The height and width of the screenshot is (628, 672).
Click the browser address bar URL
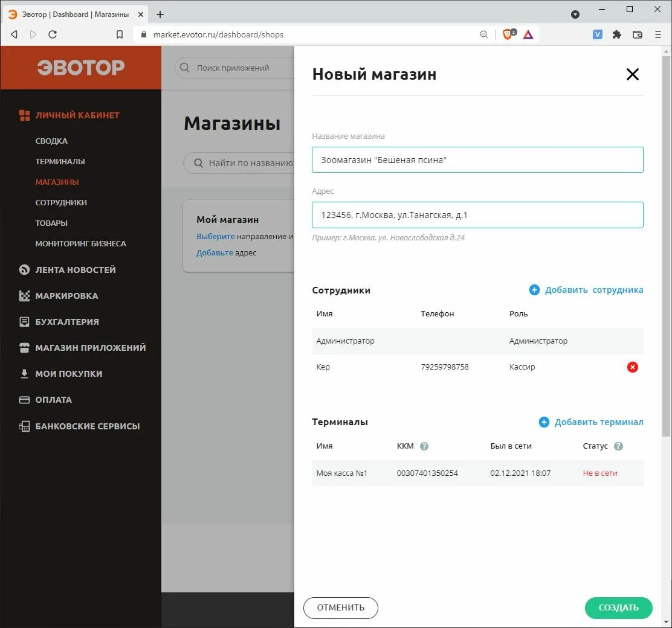(x=218, y=34)
